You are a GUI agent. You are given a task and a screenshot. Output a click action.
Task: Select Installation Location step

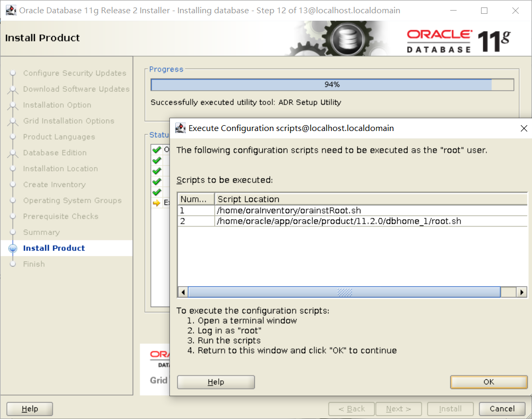61,169
